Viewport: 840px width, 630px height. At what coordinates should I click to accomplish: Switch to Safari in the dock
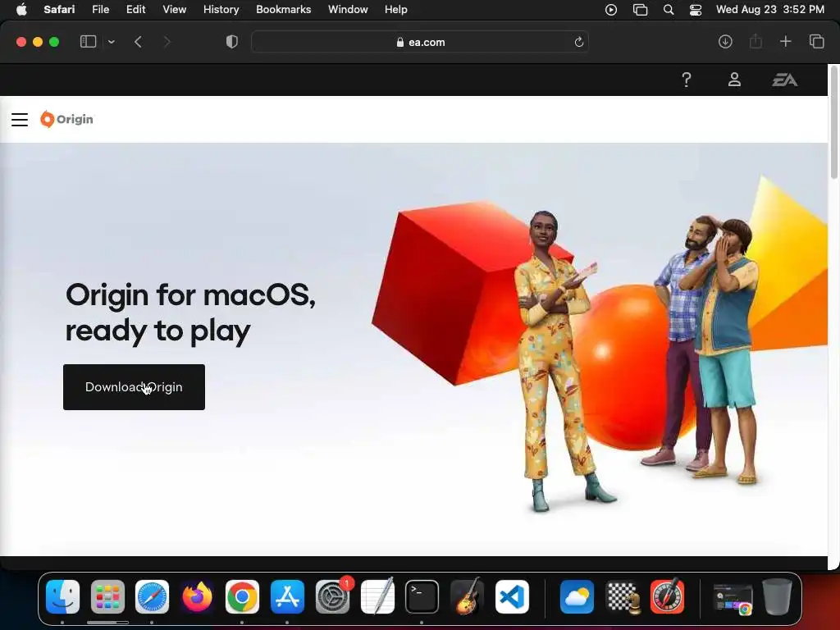click(152, 597)
